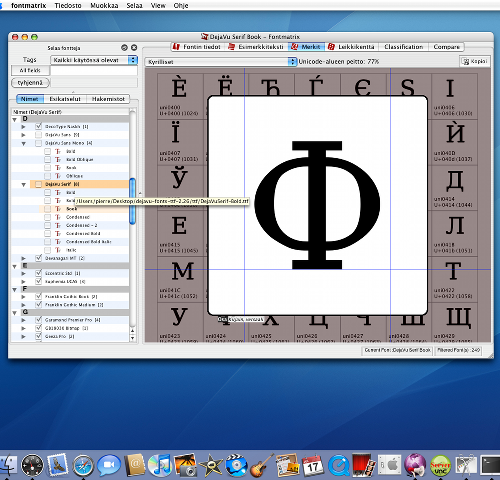Open the Ohje help menu

181,5
